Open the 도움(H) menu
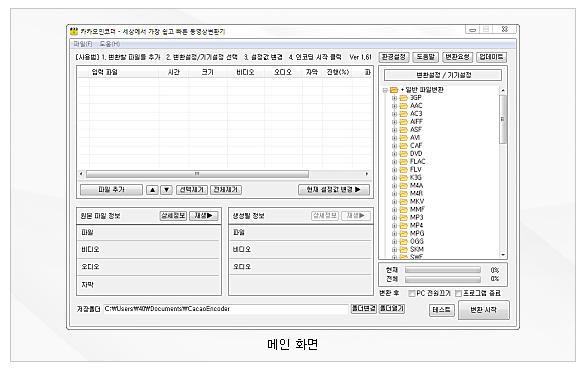Viewport: 583px width, 369px height. click(109, 44)
